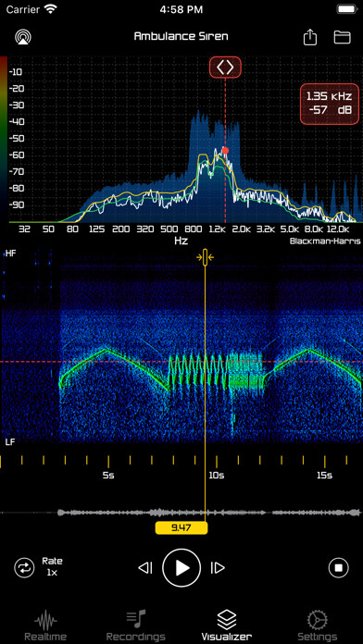The width and height of the screenshot is (363, 644).
Task: Go to the Settings tab
Action: [x=317, y=625]
